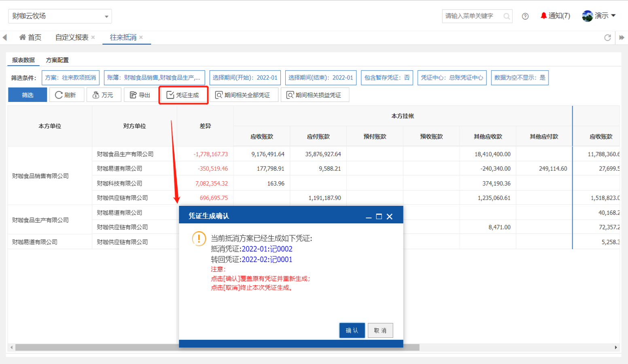
Task: Open reversal voucher link 2022-02:记0001
Action: click(x=267, y=260)
